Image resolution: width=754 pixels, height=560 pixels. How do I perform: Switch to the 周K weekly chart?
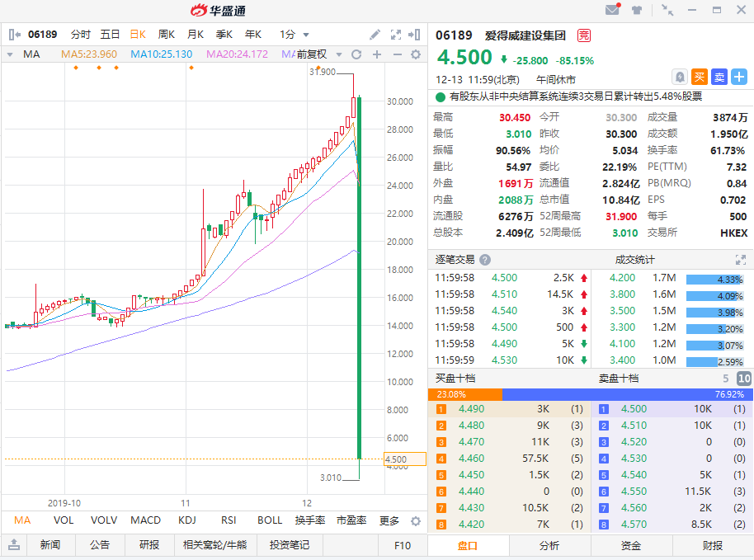click(167, 35)
